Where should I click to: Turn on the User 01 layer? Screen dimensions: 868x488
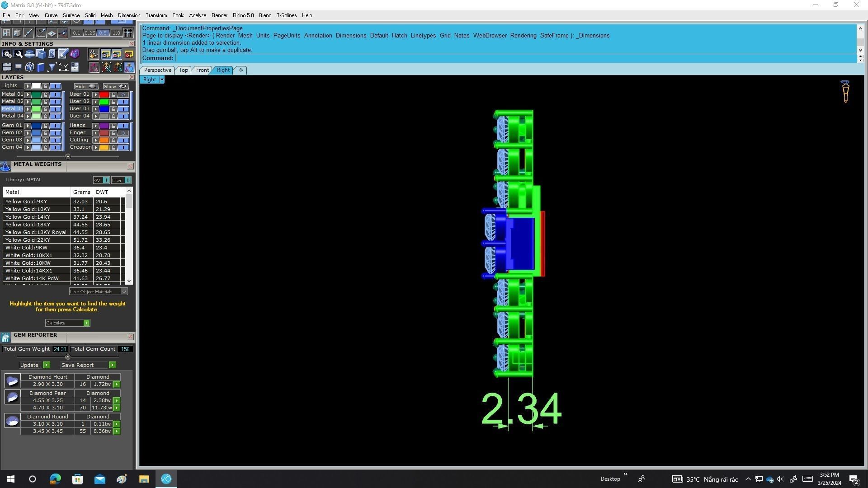pyautogui.click(x=123, y=94)
